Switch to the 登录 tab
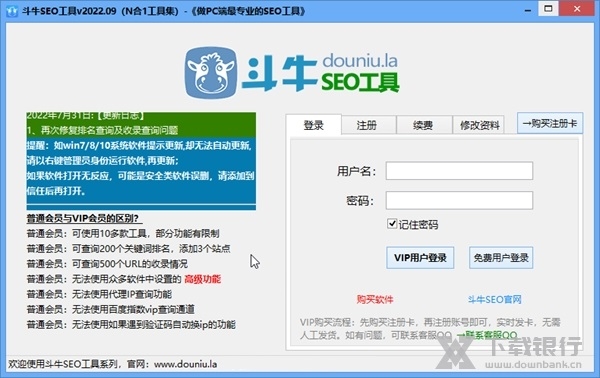Image resolution: width=600 pixels, height=378 pixels. point(313,125)
